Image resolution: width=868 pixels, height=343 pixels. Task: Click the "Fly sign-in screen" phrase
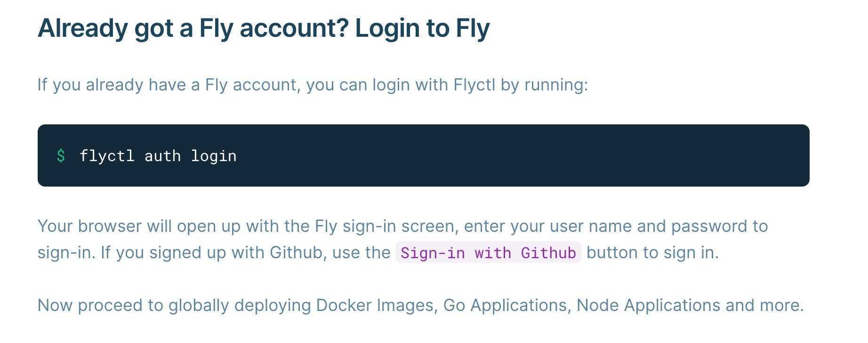[x=385, y=226]
